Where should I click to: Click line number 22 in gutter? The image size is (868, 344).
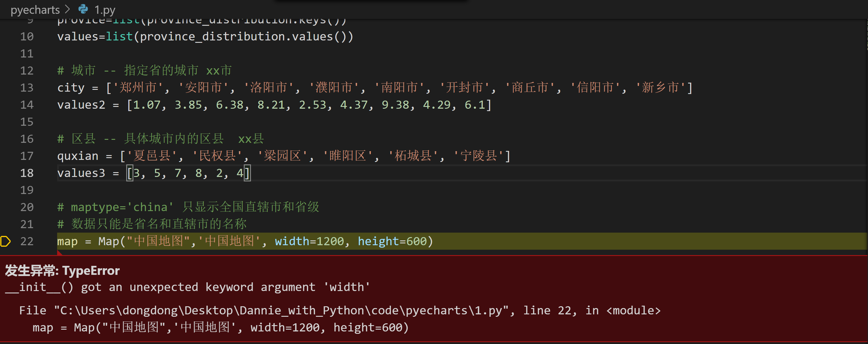pyautogui.click(x=27, y=241)
